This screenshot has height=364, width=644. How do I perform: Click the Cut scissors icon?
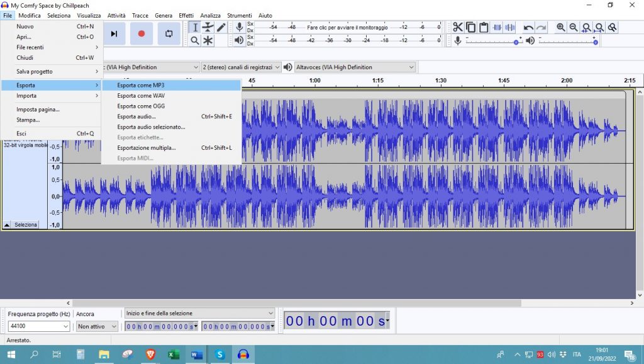[x=457, y=27]
